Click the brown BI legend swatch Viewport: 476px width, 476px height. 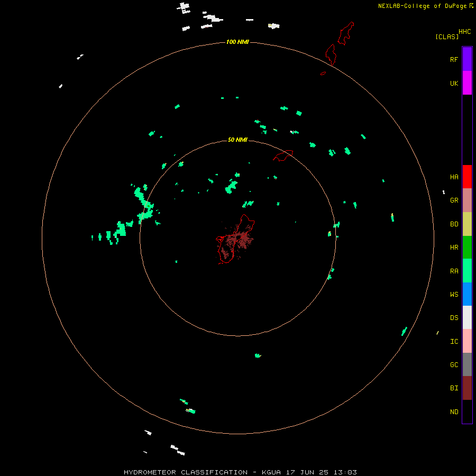[x=467, y=388]
